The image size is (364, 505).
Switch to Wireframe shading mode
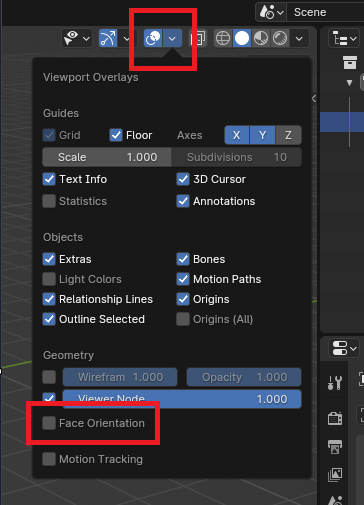pos(223,38)
